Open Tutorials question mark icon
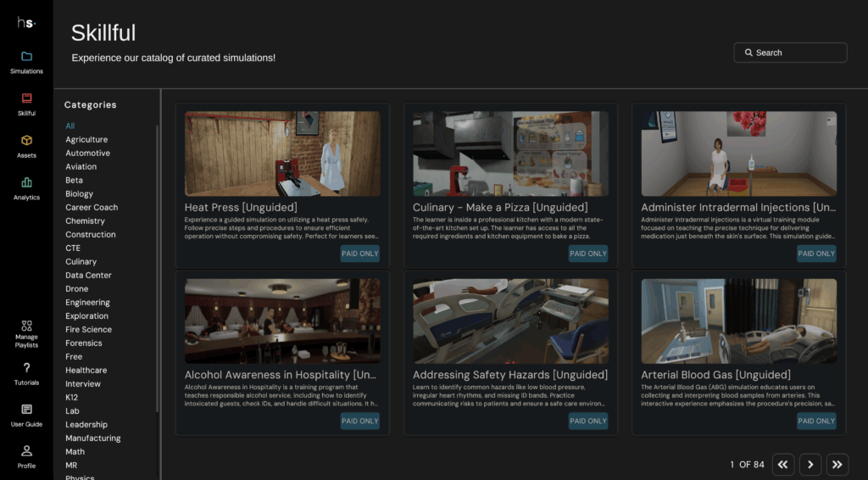This screenshot has width=868, height=480. pos(26,368)
